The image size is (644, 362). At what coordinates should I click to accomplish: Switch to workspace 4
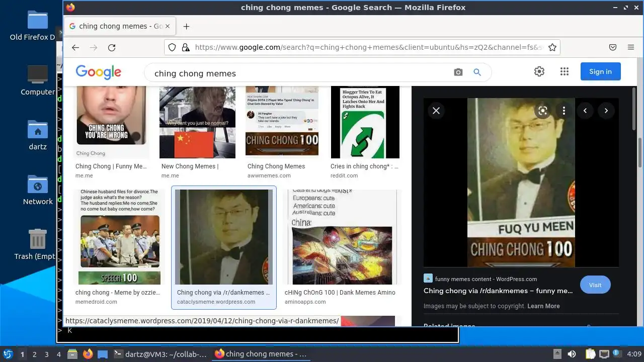(x=58, y=354)
